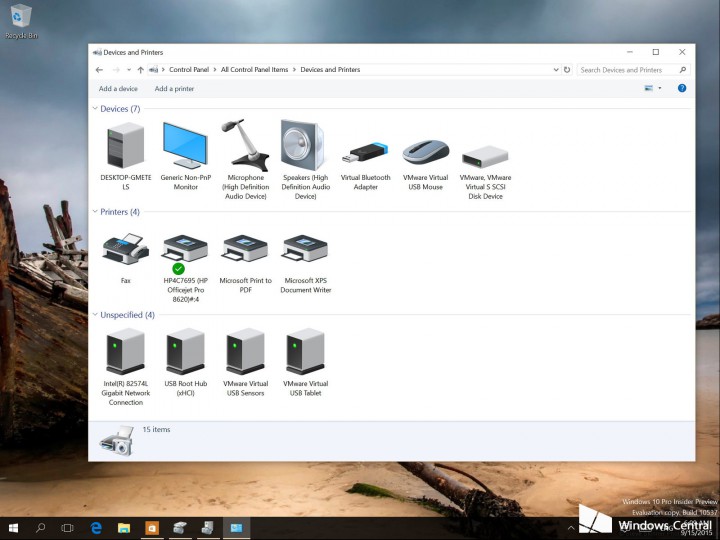Click the search magnifier icon in search box
This screenshot has height=540, width=720.
click(683, 70)
